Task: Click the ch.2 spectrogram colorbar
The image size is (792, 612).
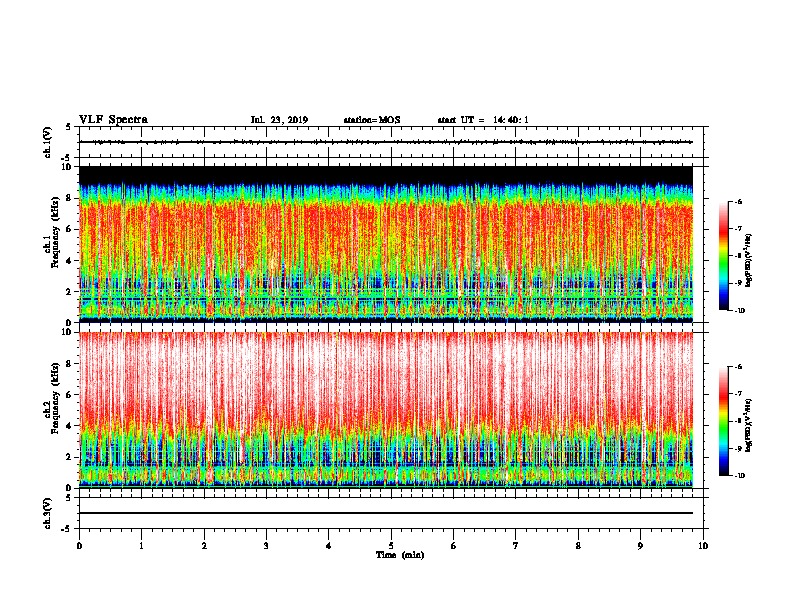Action: tap(724, 421)
